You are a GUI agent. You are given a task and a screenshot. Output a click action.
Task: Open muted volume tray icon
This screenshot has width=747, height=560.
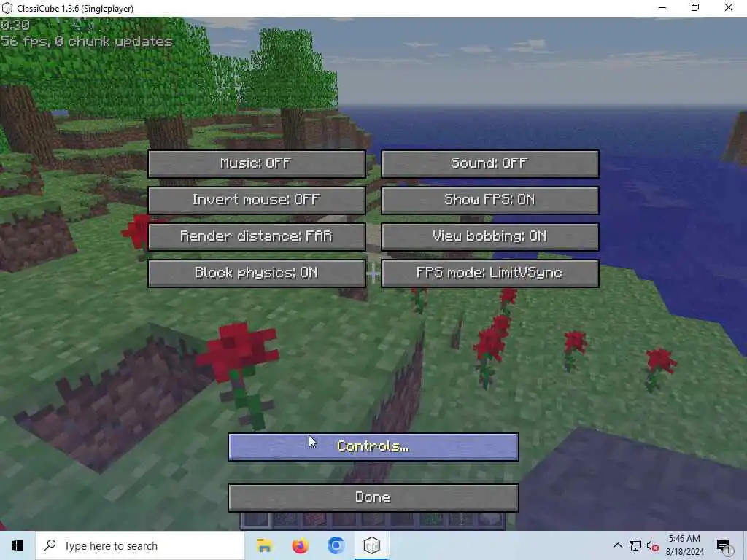pyautogui.click(x=653, y=545)
